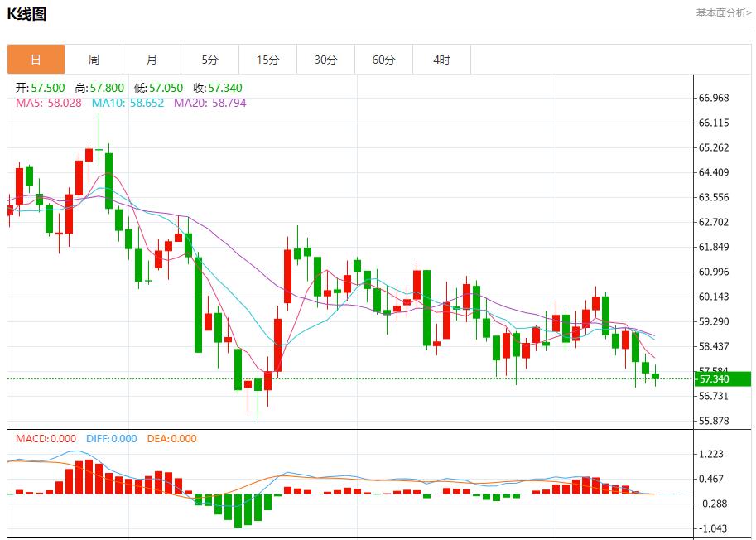The width and height of the screenshot is (756, 540).
Task: Open the 月 monthly chart tab
Action: coord(152,60)
